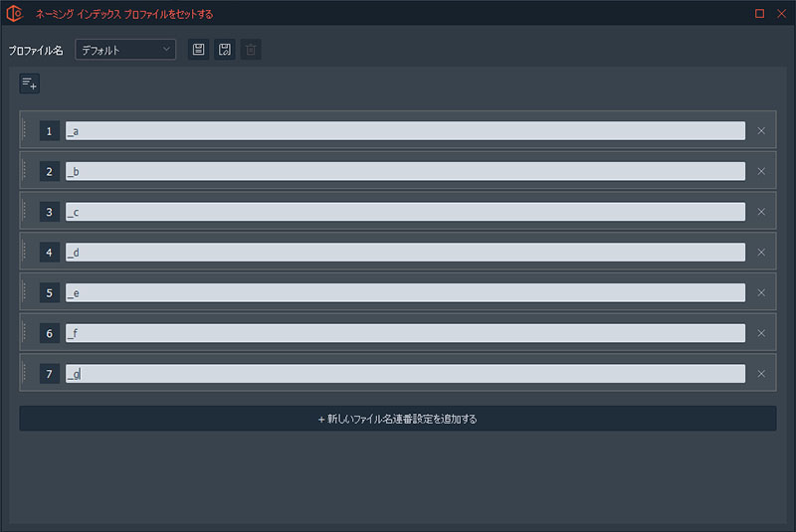The height and width of the screenshot is (532, 796).
Task: Remove the _b row with X
Action: point(761,171)
